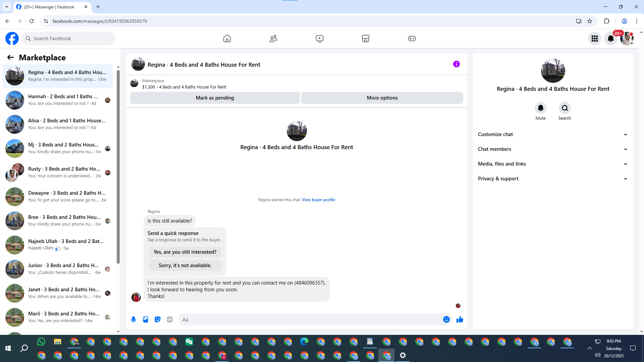Expand Customize chat section
644x362 pixels.
click(553, 134)
